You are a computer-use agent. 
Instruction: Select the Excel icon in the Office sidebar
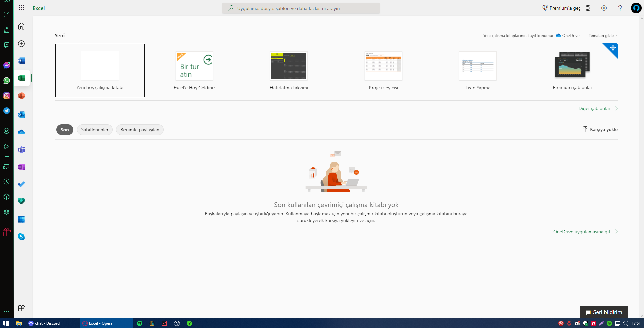pyautogui.click(x=21, y=78)
